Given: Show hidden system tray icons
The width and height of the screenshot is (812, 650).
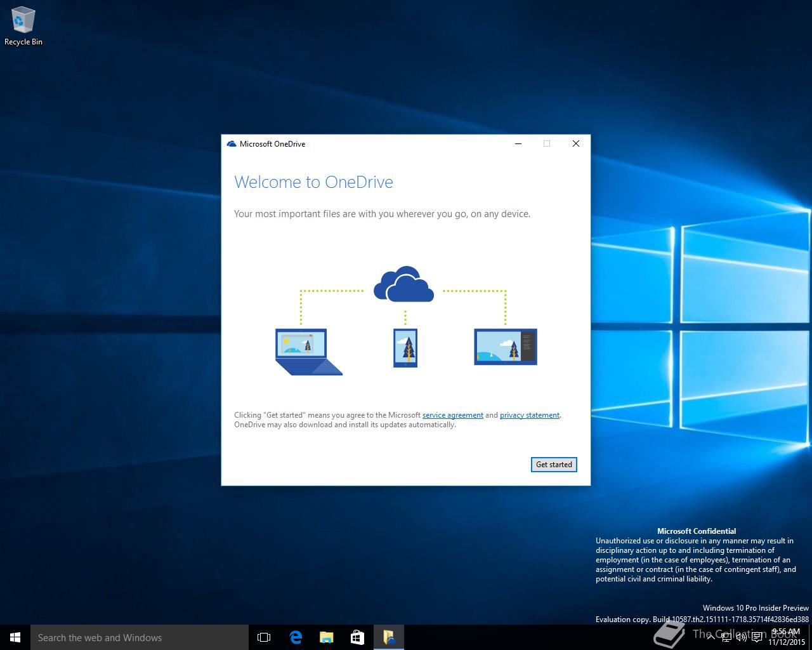Looking at the screenshot, I should pyautogui.click(x=711, y=637).
